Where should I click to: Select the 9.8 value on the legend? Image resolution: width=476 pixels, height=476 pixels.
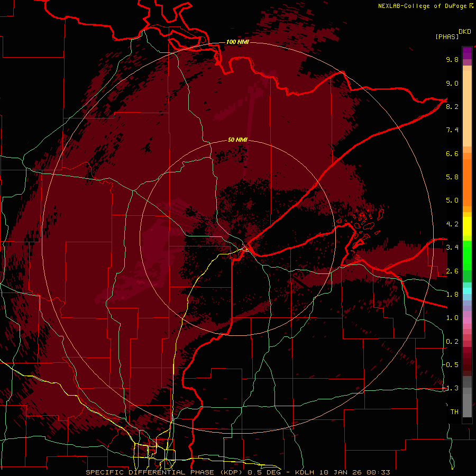pos(452,59)
